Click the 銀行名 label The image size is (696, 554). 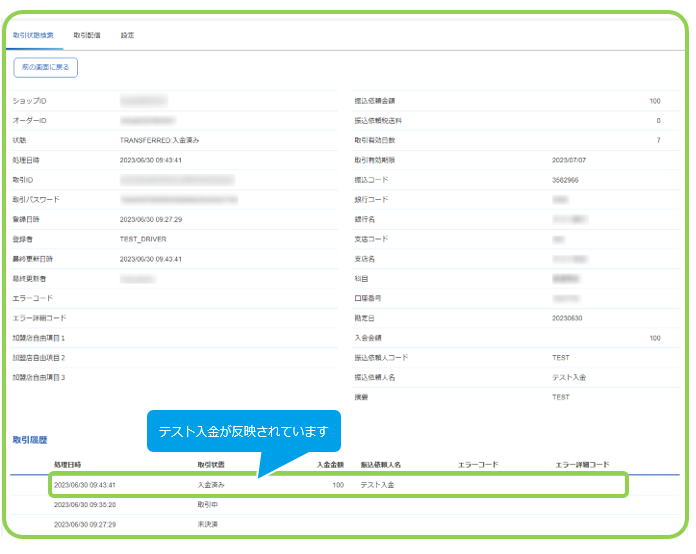click(364, 219)
